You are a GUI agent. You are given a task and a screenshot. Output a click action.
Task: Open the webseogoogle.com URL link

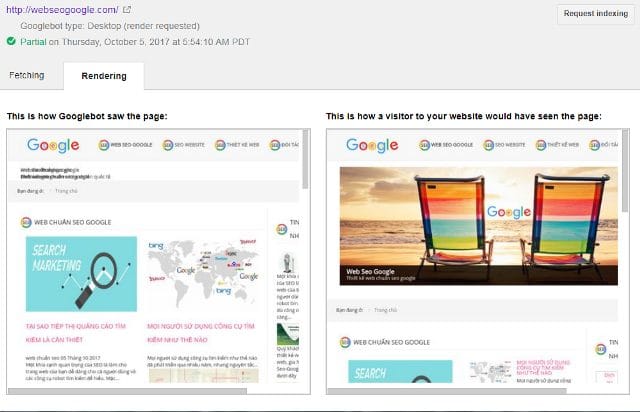pyautogui.click(x=62, y=10)
